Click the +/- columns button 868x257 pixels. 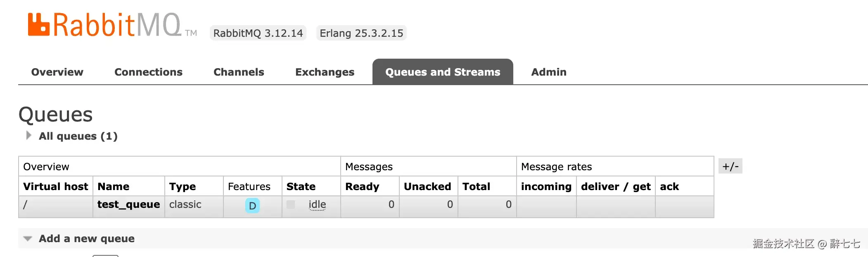[730, 166]
